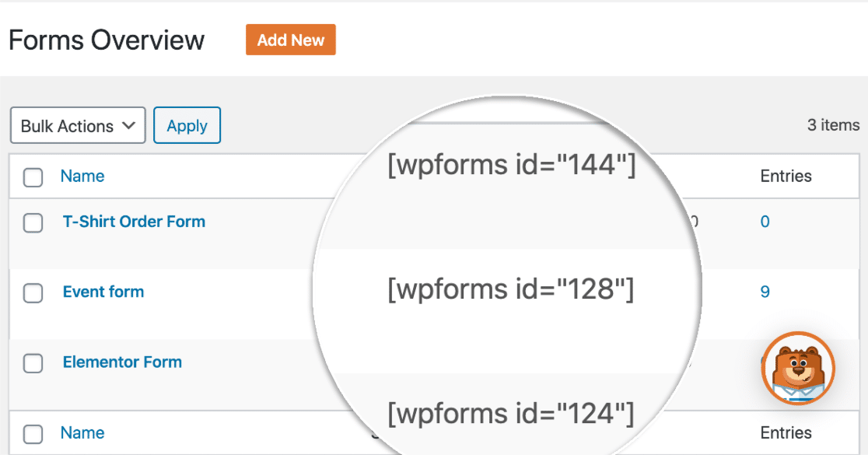Open the Event form link
Image resolution: width=868 pixels, height=455 pixels.
point(103,292)
